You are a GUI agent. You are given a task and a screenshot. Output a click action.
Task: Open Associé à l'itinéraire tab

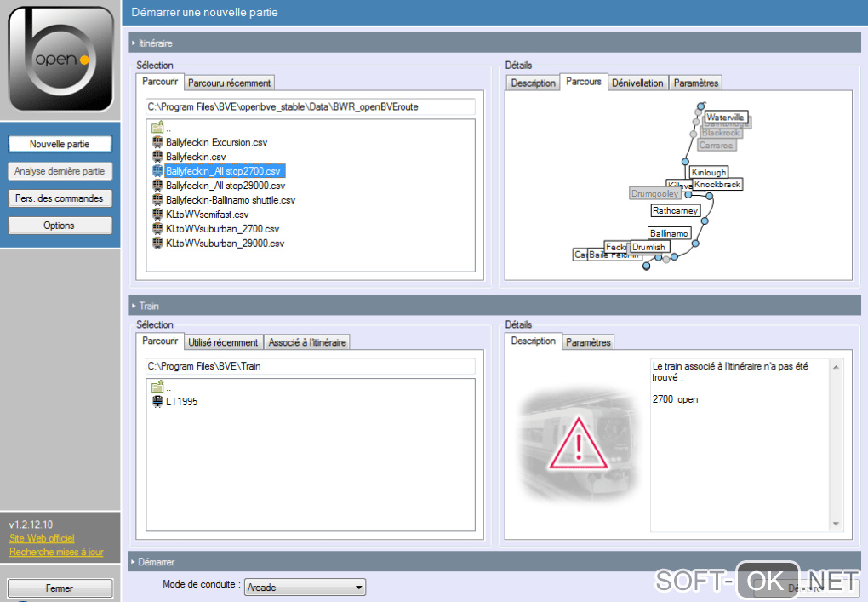307,342
